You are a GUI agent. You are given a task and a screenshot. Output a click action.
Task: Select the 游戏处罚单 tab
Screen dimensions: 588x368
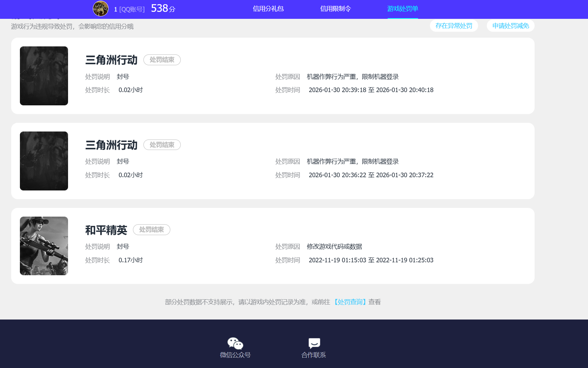[403, 9]
